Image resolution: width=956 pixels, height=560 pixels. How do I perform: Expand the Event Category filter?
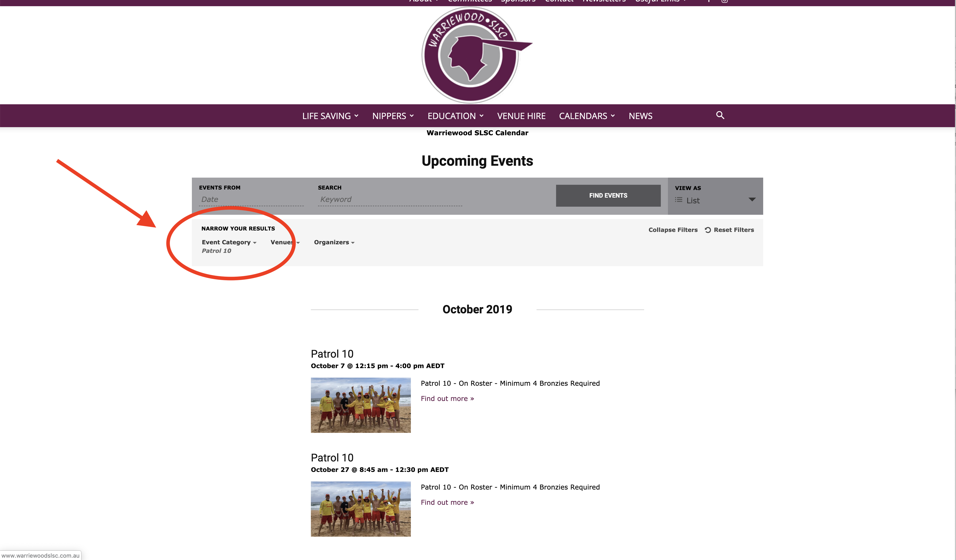[229, 242]
